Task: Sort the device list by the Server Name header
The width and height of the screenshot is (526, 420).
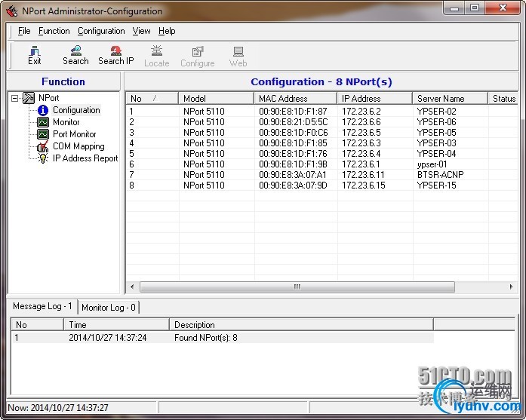Action: coord(451,99)
